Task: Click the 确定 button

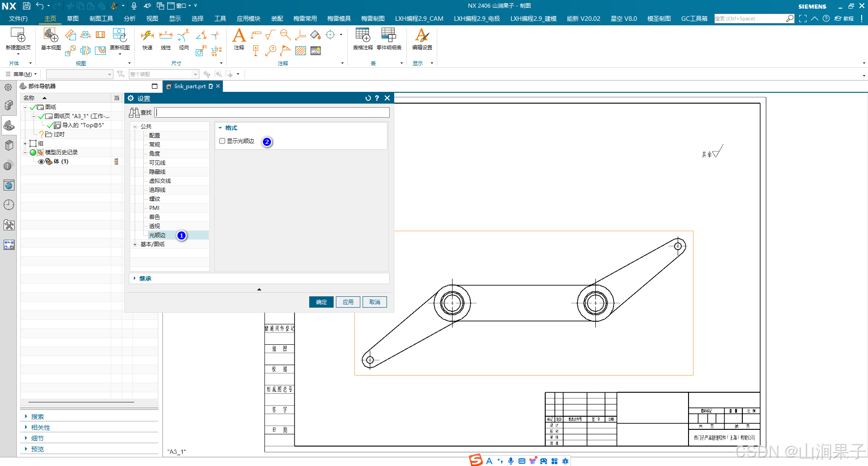Action: pyautogui.click(x=321, y=302)
